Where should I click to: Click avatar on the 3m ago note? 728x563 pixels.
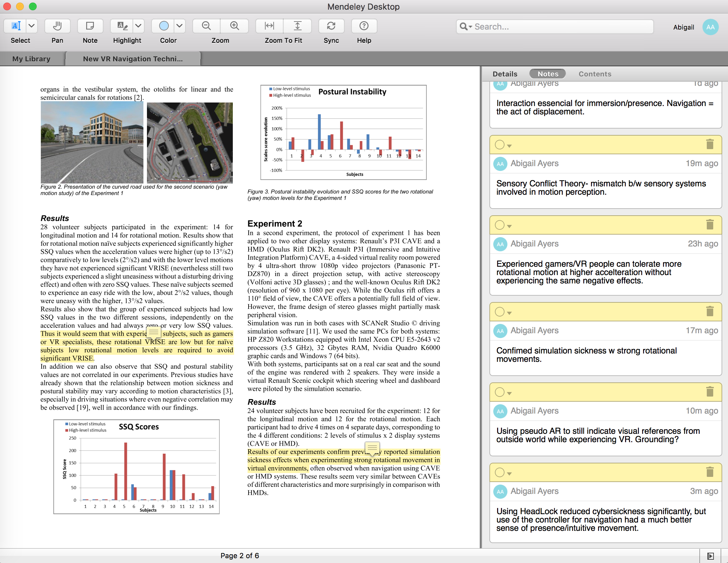[x=500, y=491]
